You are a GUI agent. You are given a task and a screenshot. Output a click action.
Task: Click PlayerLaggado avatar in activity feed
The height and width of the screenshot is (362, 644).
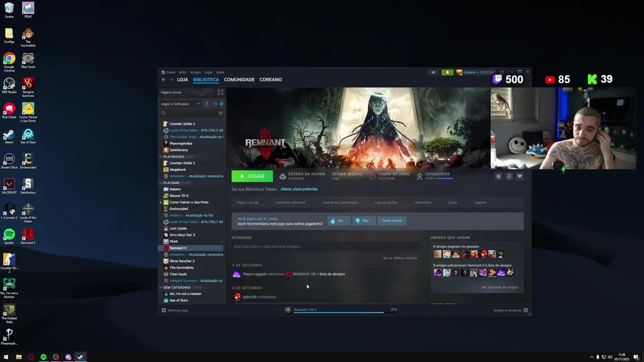point(236,274)
